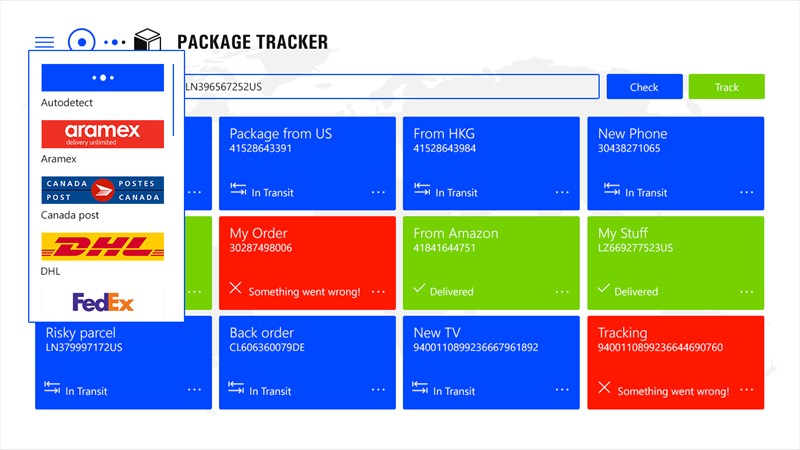Open Package from US tile
This screenshot has width=800, height=450.
(x=307, y=163)
